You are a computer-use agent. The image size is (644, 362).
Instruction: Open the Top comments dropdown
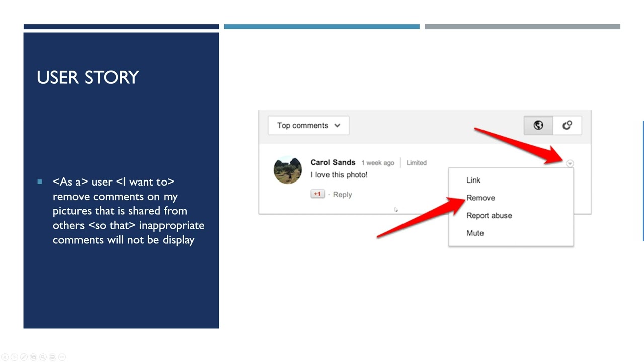pyautogui.click(x=308, y=125)
